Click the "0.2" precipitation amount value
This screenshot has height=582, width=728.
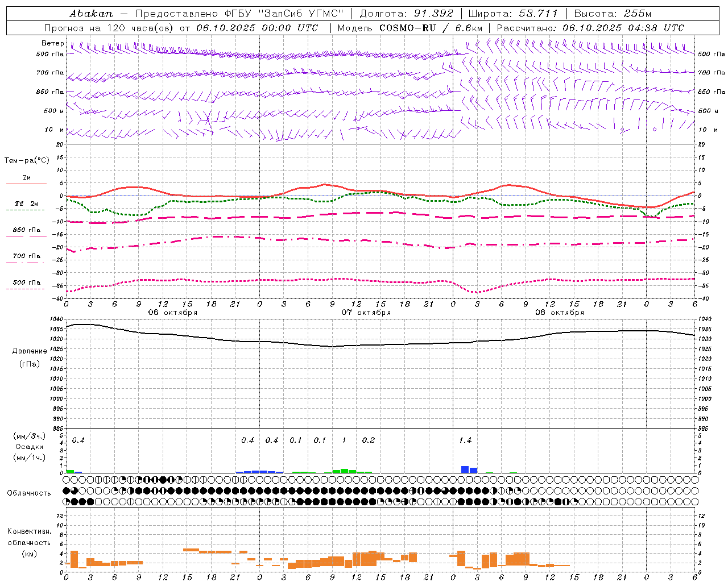tap(369, 440)
